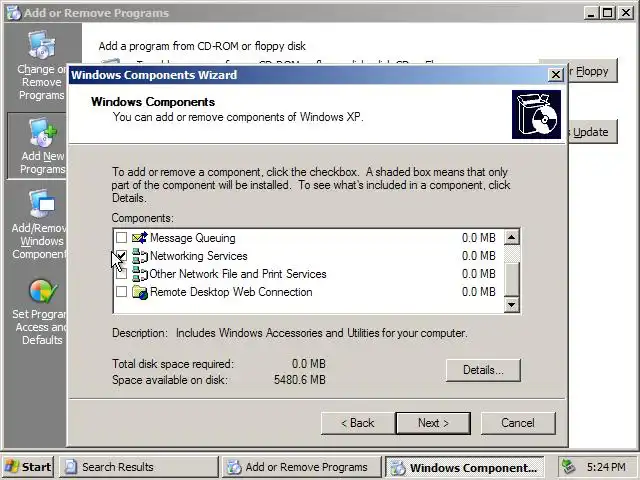This screenshot has width=640, height=480.
Task: Click the components list scrollbar thumb
Action: pyautogui.click(x=511, y=279)
